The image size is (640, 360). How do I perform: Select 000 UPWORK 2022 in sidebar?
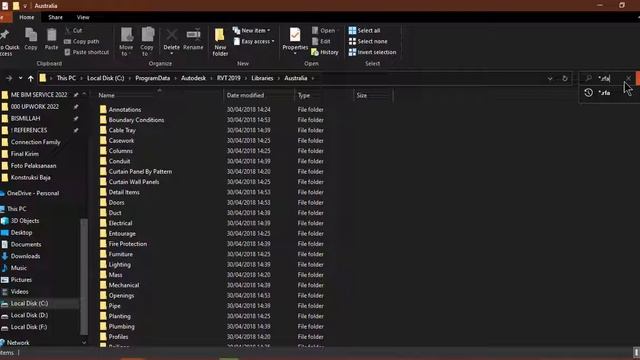(x=35, y=107)
